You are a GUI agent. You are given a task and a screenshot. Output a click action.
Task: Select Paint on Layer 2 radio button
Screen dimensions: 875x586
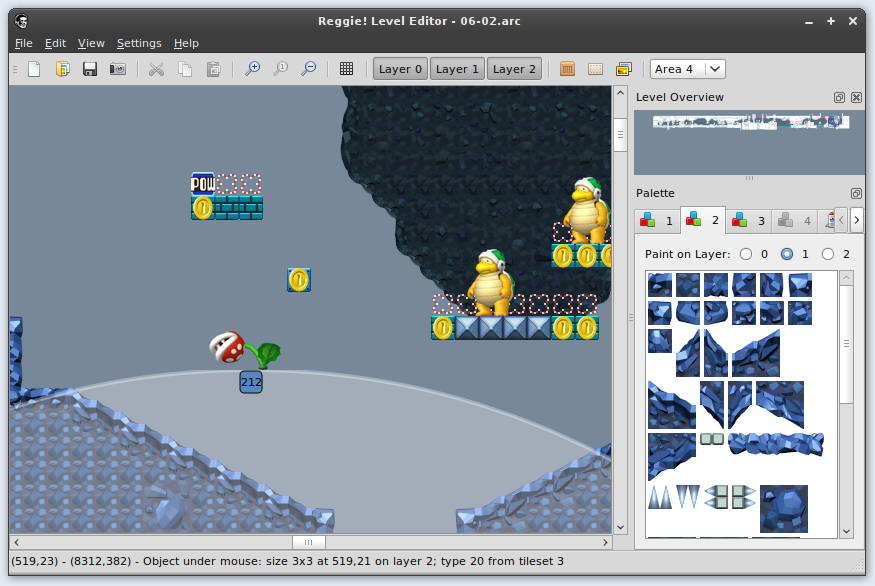pyautogui.click(x=828, y=254)
